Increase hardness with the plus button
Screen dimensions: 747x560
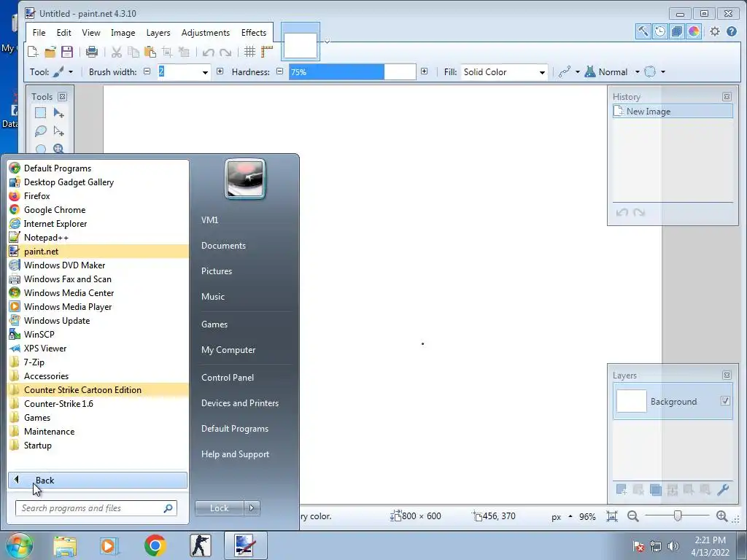coord(424,71)
